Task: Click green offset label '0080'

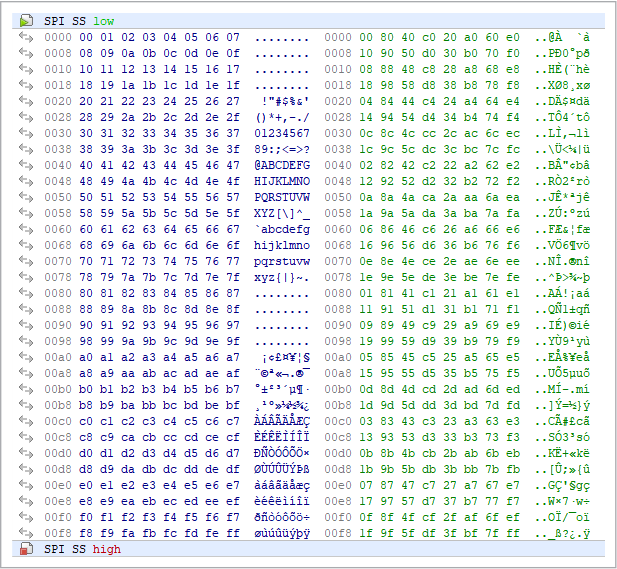Action: 338,293
